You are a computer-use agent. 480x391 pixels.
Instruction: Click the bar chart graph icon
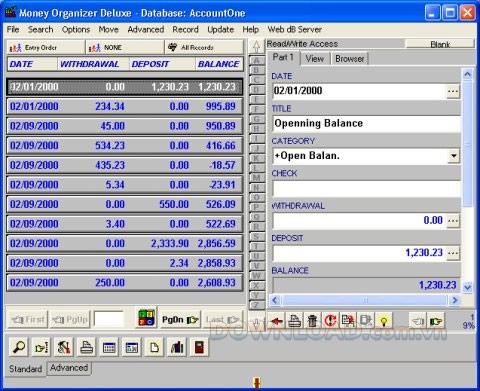tap(177, 348)
